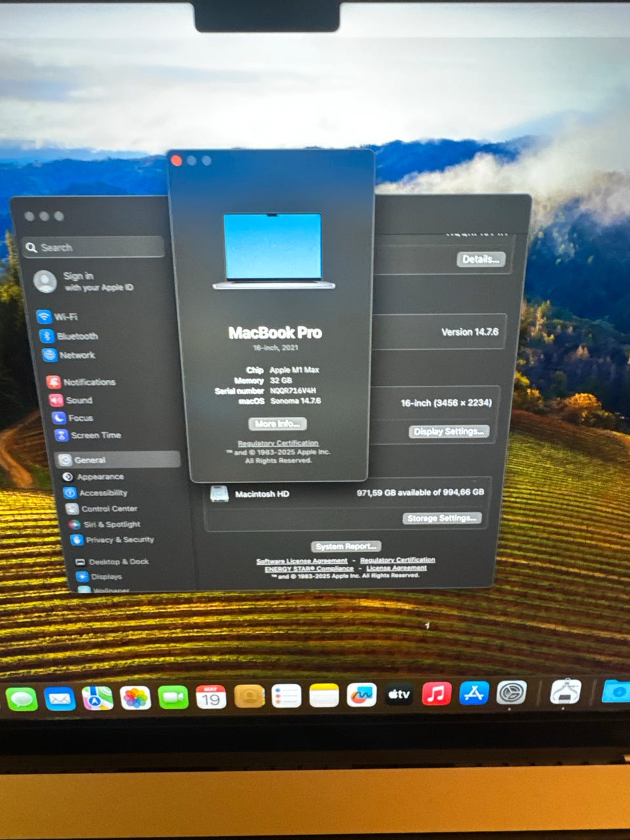This screenshot has width=630, height=840.
Task: Open the Contacts app in the Dock
Action: click(x=249, y=696)
